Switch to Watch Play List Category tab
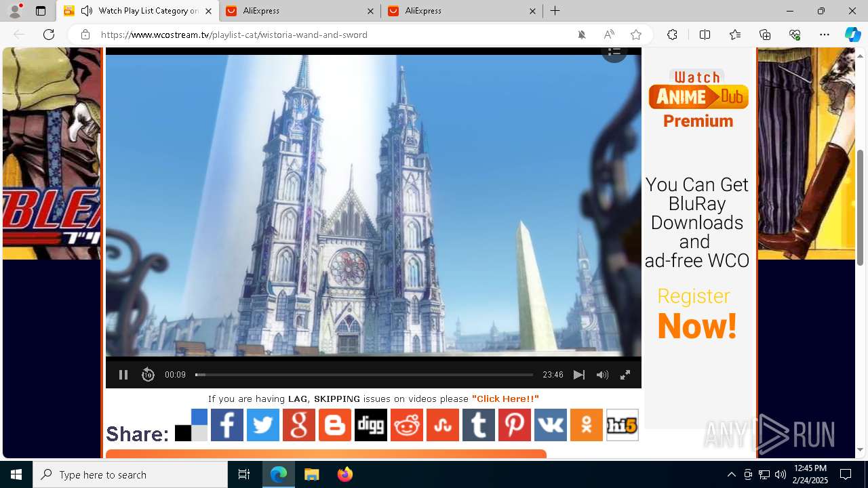 tap(138, 11)
